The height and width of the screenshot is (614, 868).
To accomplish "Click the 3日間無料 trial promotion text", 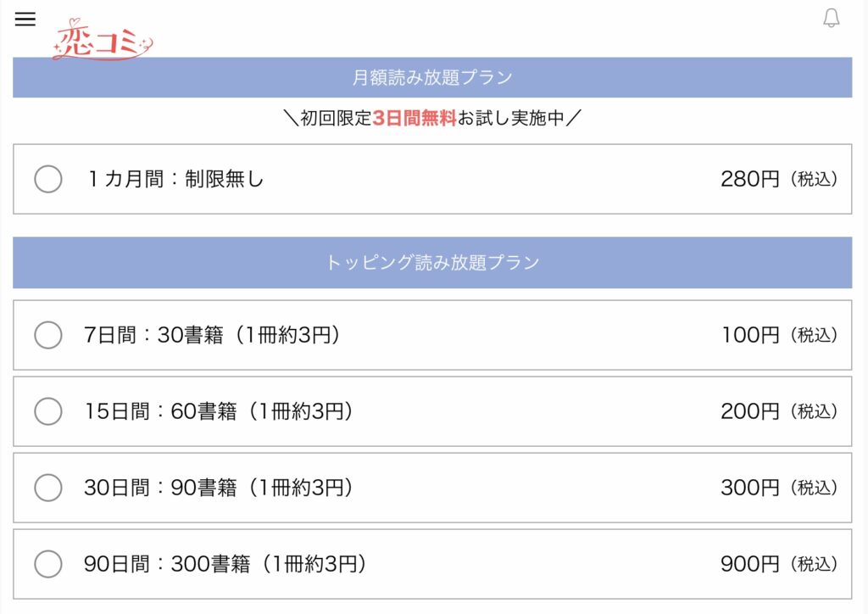I will [x=414, y=118].
